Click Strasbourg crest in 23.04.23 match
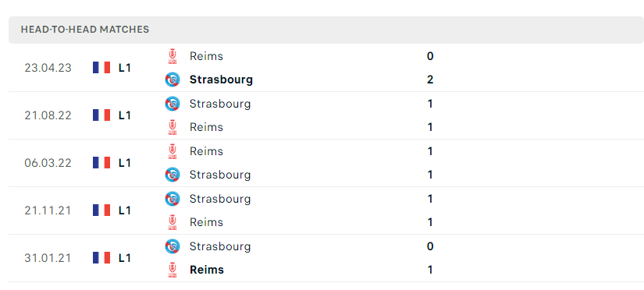644x290 pixels. click(x=173, y=80)
